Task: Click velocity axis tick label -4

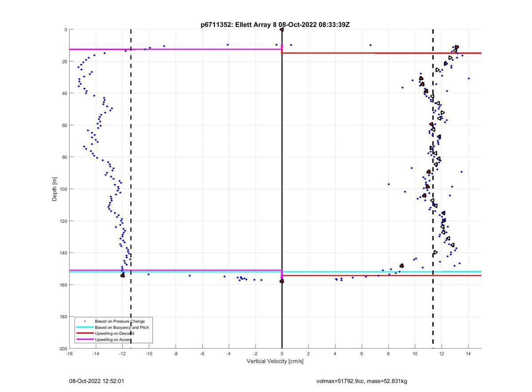Action: 229,353
